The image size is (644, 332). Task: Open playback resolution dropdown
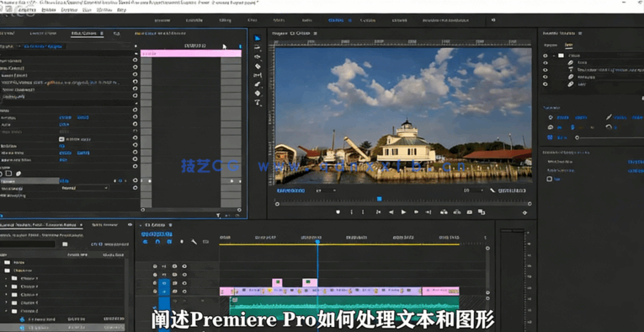[x=473, y=190]
